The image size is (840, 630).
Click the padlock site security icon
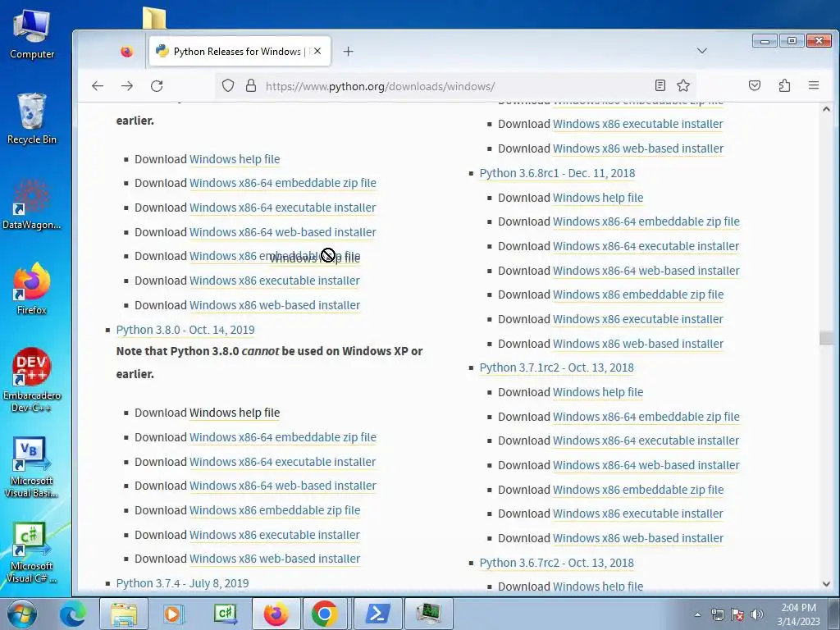[251, 85]
